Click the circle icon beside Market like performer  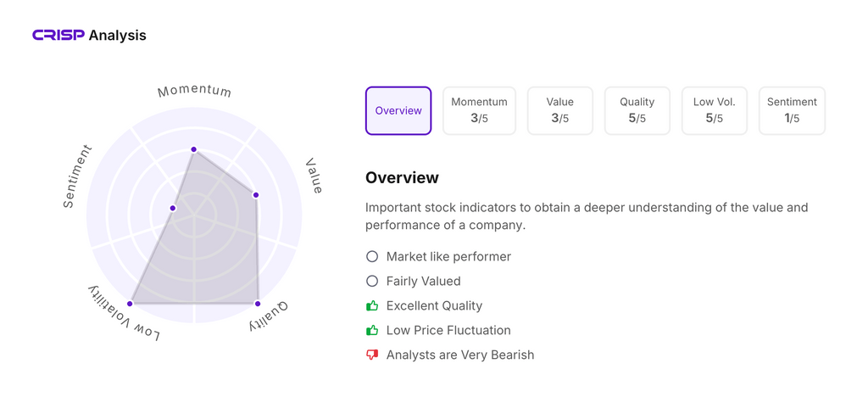[x=372, y=256]
